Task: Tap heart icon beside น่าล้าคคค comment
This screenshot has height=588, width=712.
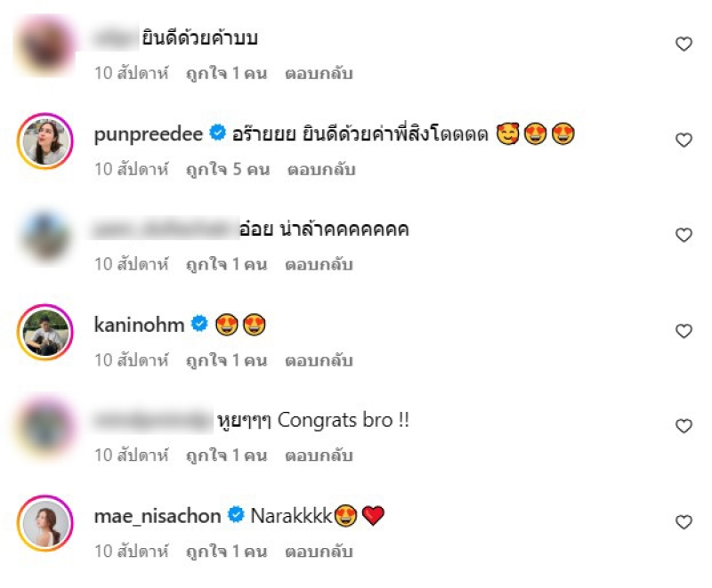Action: [x=684, y=235]
